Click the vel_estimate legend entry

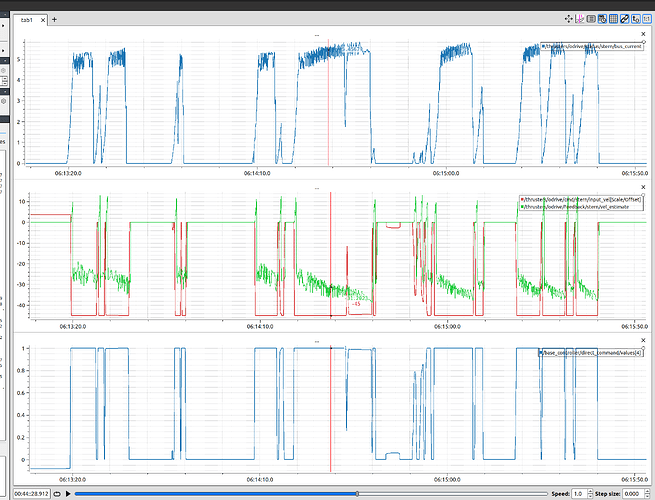pos(575,207)
